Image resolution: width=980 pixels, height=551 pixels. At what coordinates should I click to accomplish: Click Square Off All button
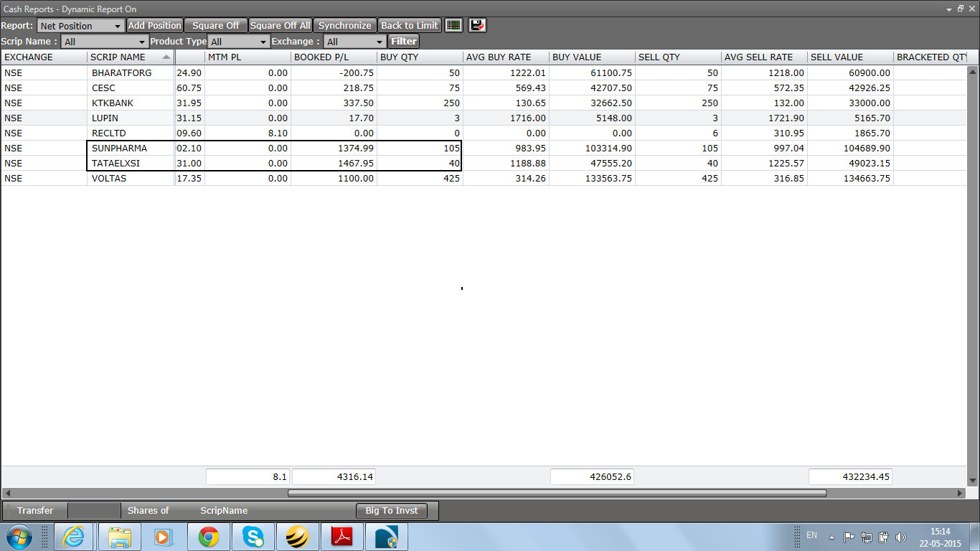pos(281,25)
